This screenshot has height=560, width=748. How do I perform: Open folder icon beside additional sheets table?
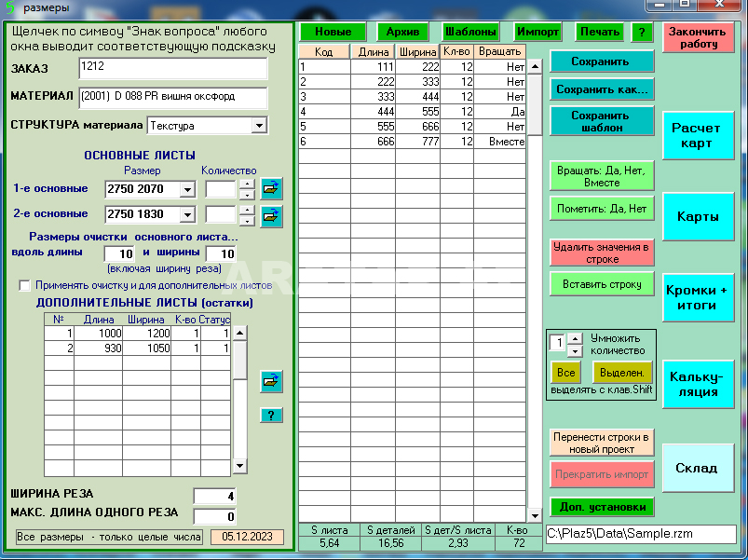[271, 381]
